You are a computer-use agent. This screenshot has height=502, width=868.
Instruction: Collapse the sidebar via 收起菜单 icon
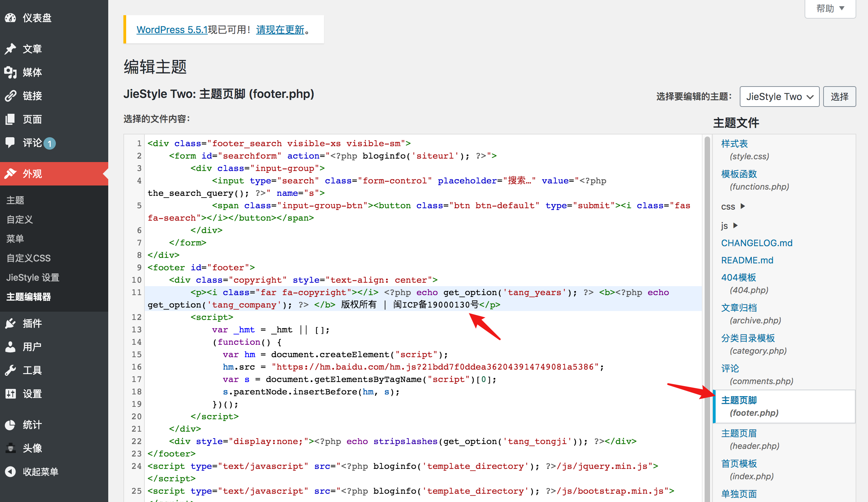[x=11, y=472]
